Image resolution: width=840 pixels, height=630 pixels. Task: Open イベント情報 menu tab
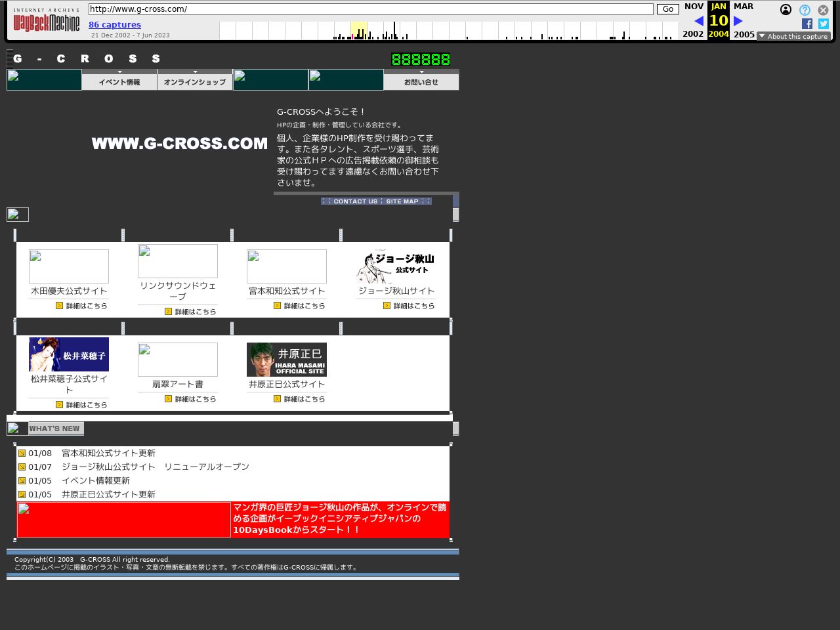[x=119, y=81]
